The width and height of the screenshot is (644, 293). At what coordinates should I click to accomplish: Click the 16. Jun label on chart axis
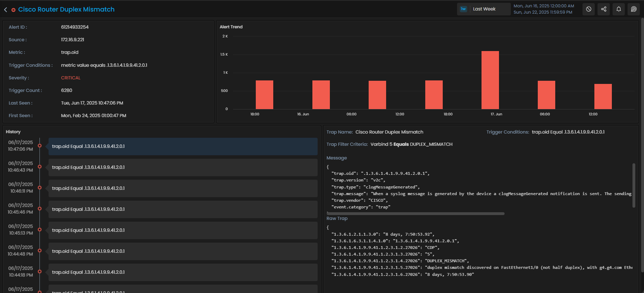click(x=303, y=114)
